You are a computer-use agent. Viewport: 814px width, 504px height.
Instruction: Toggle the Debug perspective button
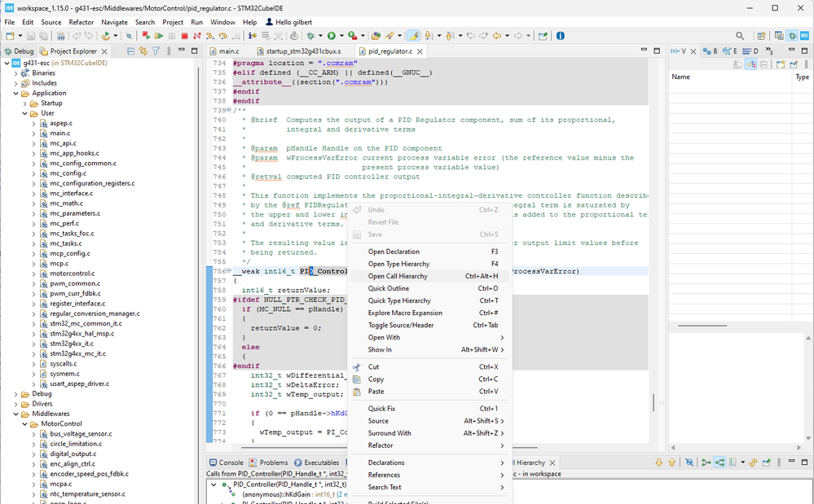(x=791, y=36)
